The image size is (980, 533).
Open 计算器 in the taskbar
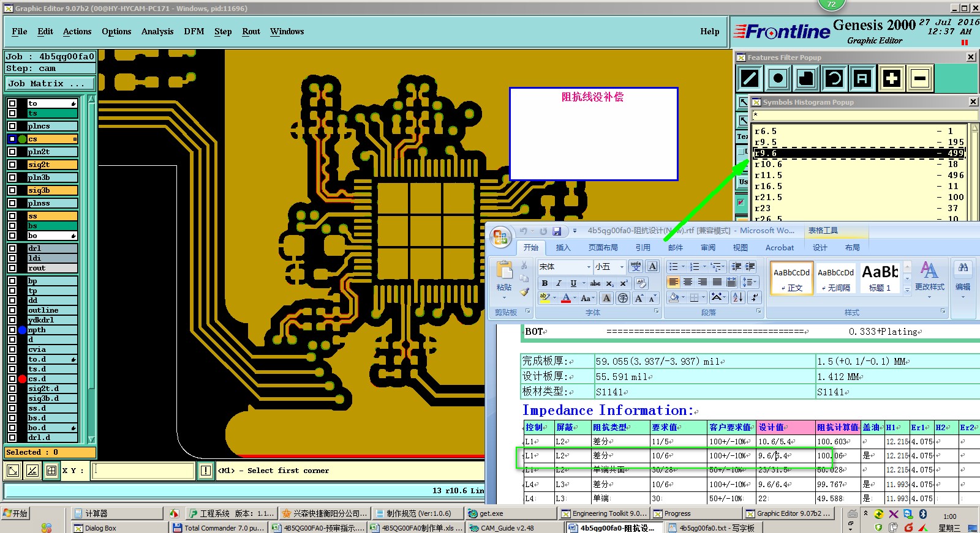click(116, 513)
